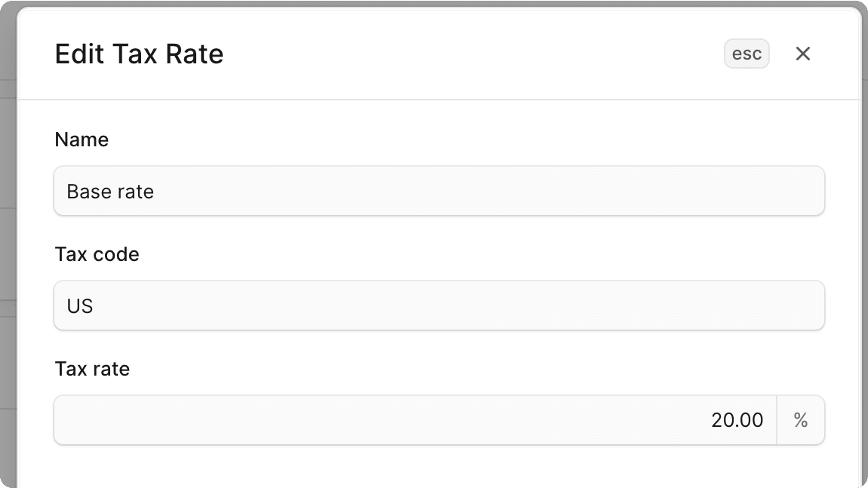Select the close cross in the header

802,54
